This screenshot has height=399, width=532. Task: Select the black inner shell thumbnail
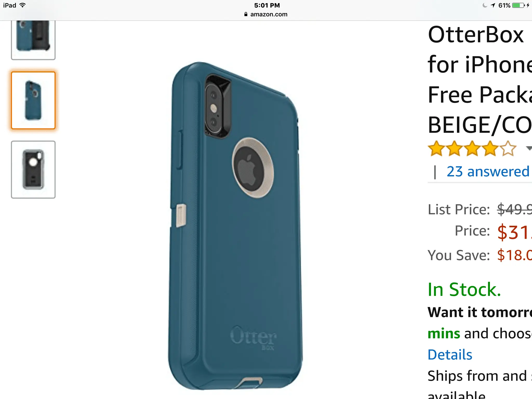pos(33,170)
